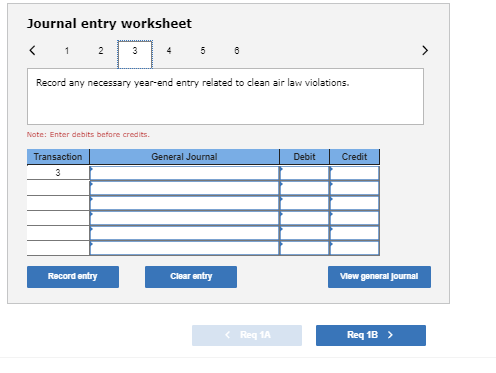Viewport: 496px width, 373px height.
Task: Click second row Credit input cell
Action: coord(354,188)
